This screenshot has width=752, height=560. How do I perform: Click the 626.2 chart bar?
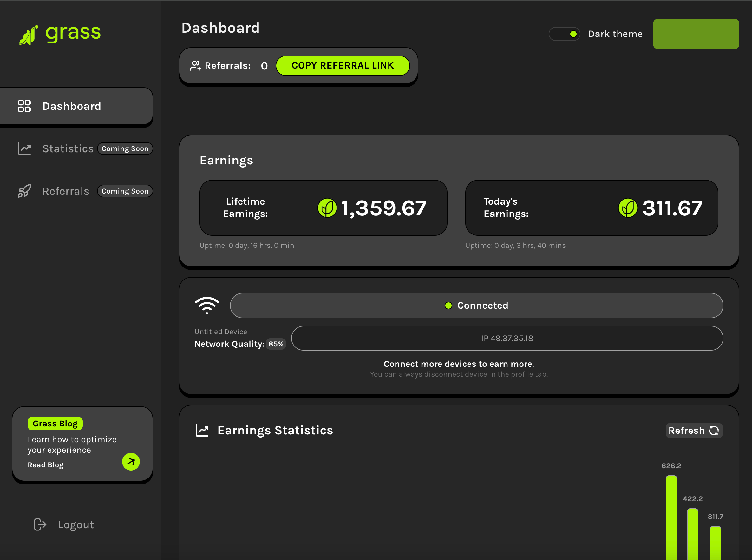671,517
